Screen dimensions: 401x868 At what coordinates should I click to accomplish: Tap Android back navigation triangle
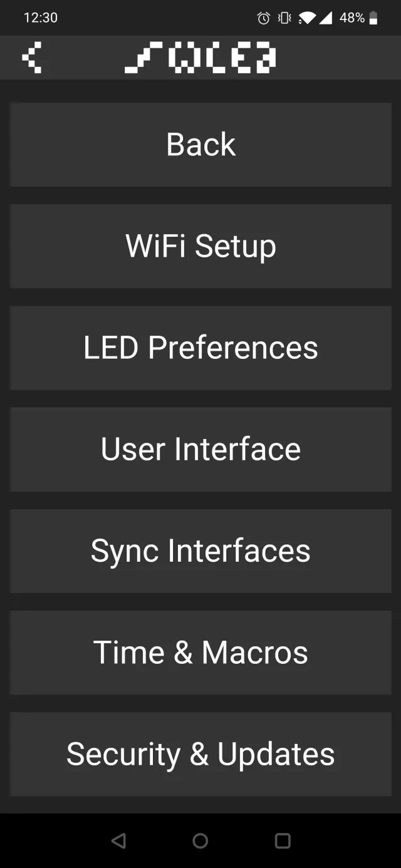point(118,840)
